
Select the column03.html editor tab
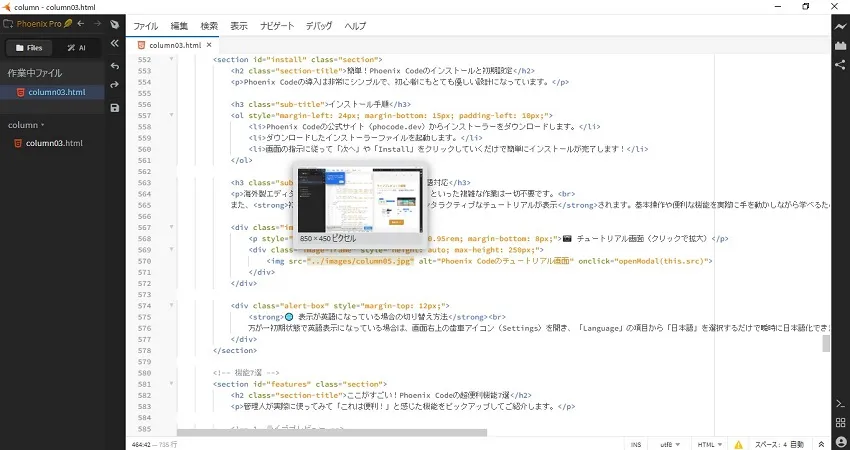175,45
